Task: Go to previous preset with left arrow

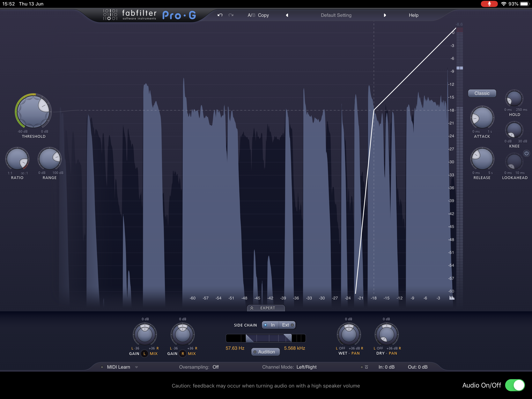Action: point(287,15)
